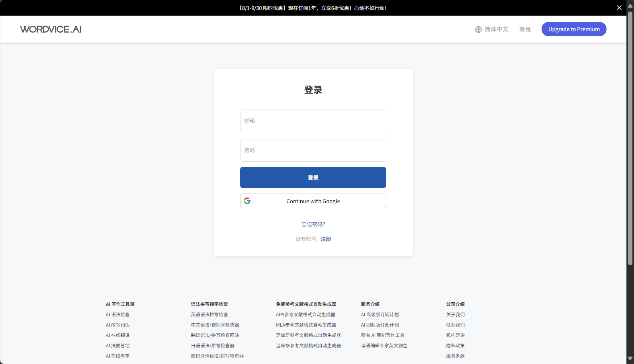Click the blue 登录 submit button
Viewport: 634px width, 364px height.
313,177
